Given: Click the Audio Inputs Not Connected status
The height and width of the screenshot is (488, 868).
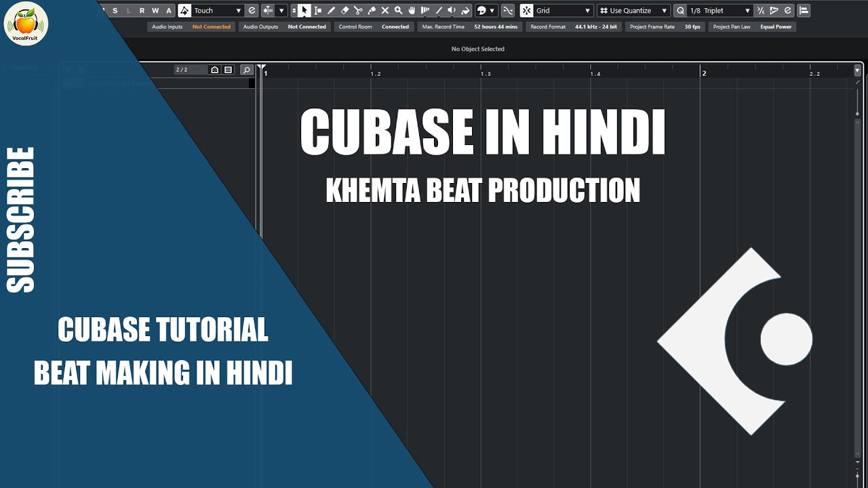Looking at the screenshot, I should 191,26.
